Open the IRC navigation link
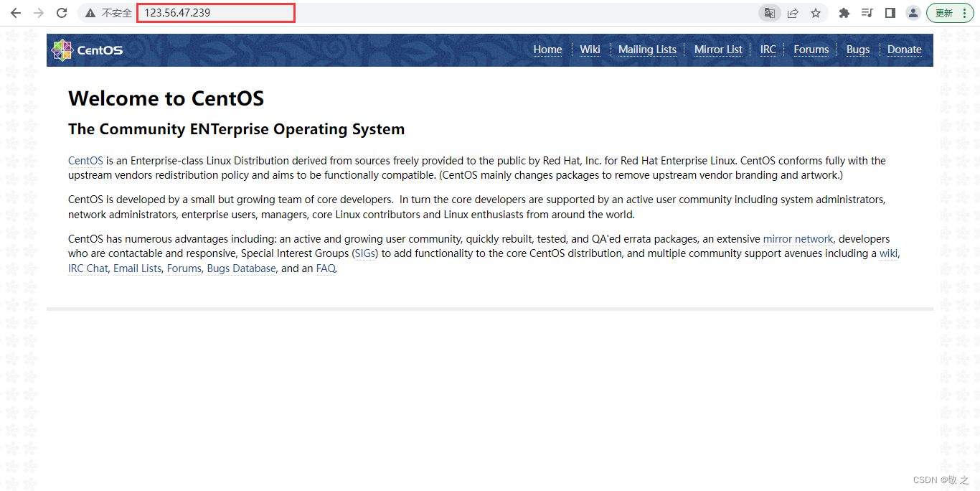This screenshot has width=980, height=491. 768,50
